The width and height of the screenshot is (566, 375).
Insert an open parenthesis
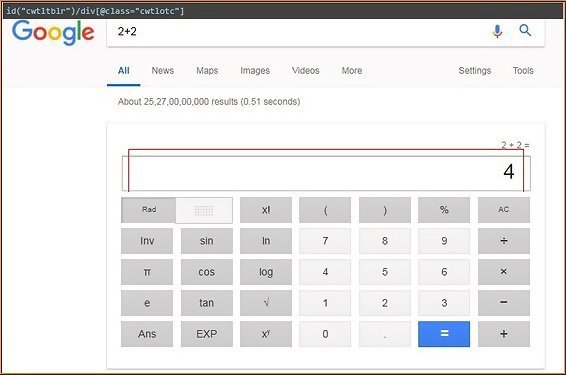[325, 210]
